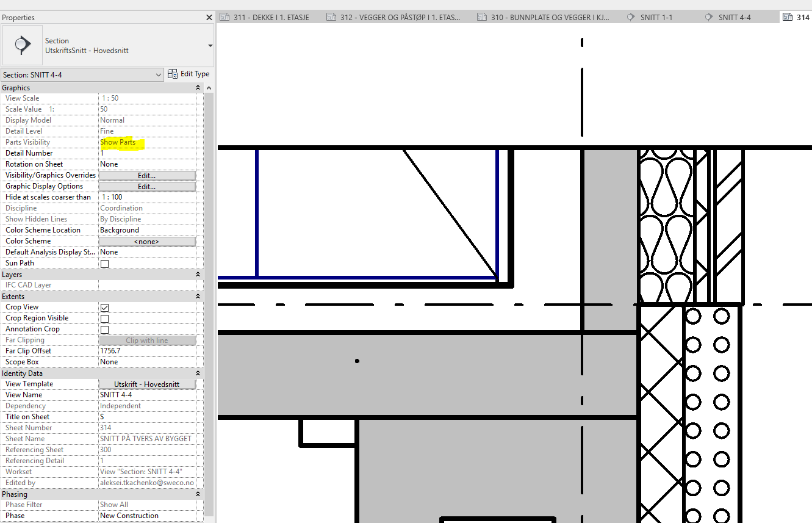Click the Rotation on Sheet value None
The height and width of the screenshot is (523, 812).
[147, 164]
